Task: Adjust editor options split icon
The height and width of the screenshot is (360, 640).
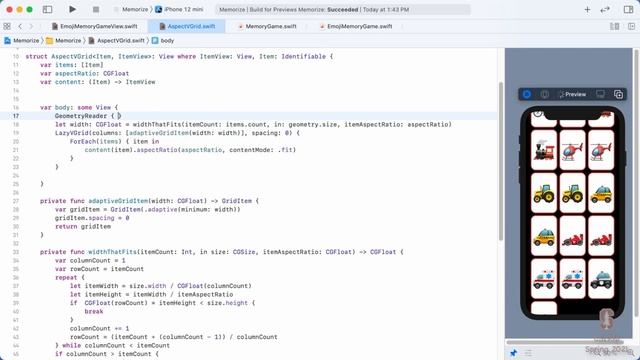Action: tap(614, 26)
